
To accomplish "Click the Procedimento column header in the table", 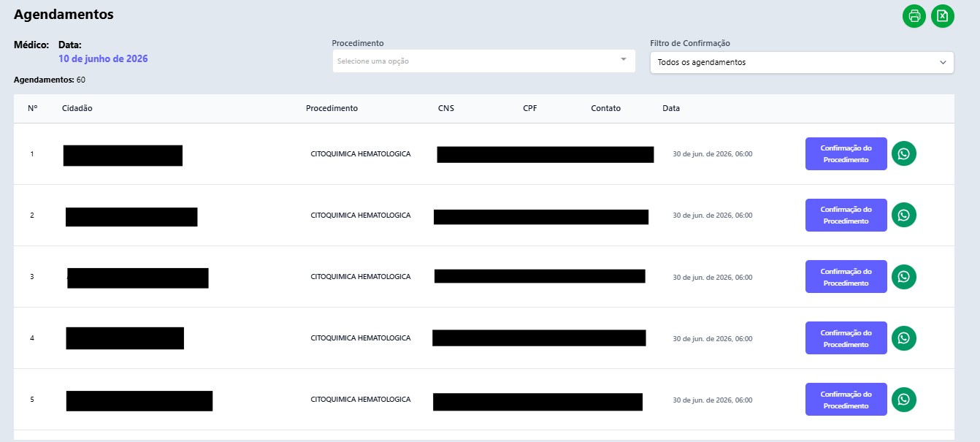I will (x=332, y=108).
